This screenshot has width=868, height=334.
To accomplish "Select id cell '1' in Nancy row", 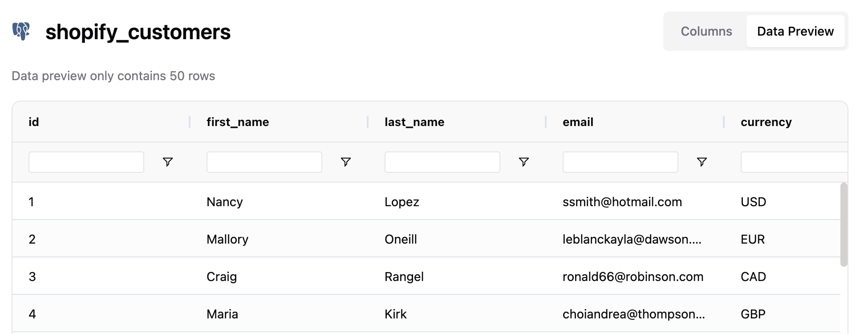I will [32, 202].
